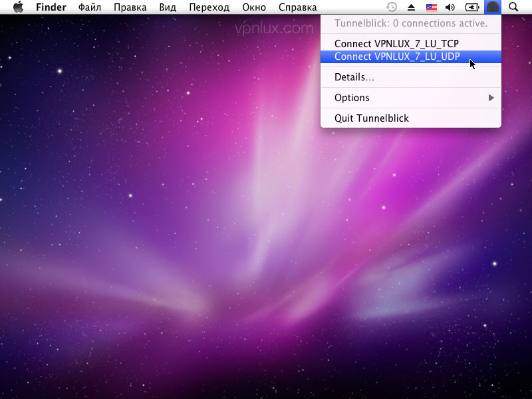Open the Finder application menu
Image resolution: width=532 pixels, height=399 pixels.
click(51, 7)
